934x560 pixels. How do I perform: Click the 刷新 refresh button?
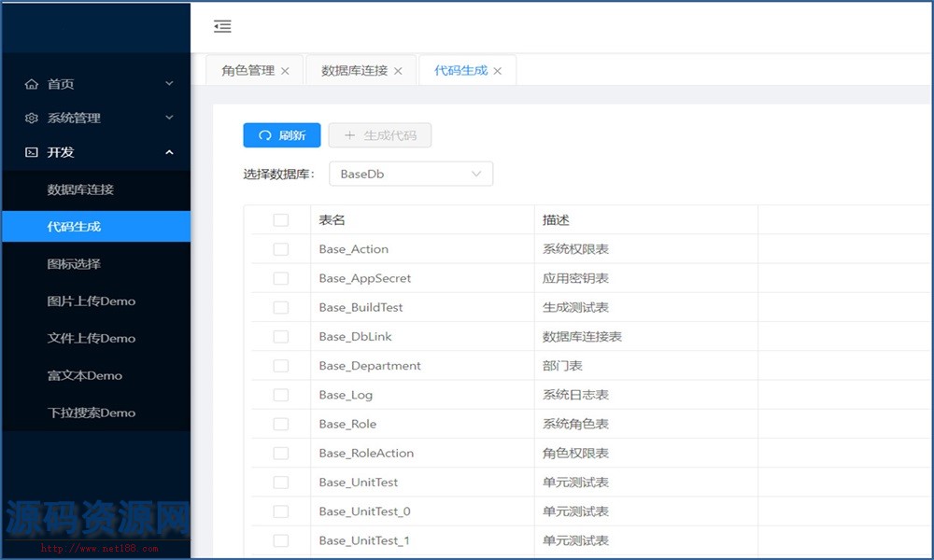coord(282,135)
